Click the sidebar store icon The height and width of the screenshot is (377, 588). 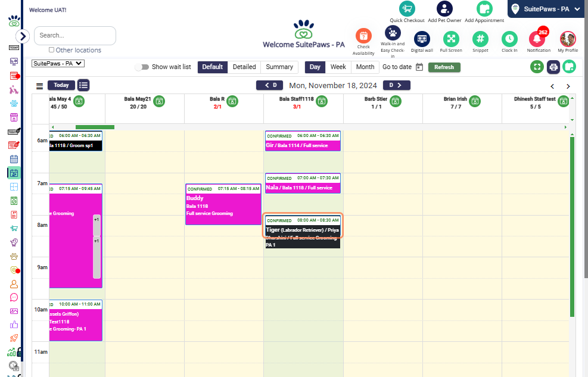14,117
